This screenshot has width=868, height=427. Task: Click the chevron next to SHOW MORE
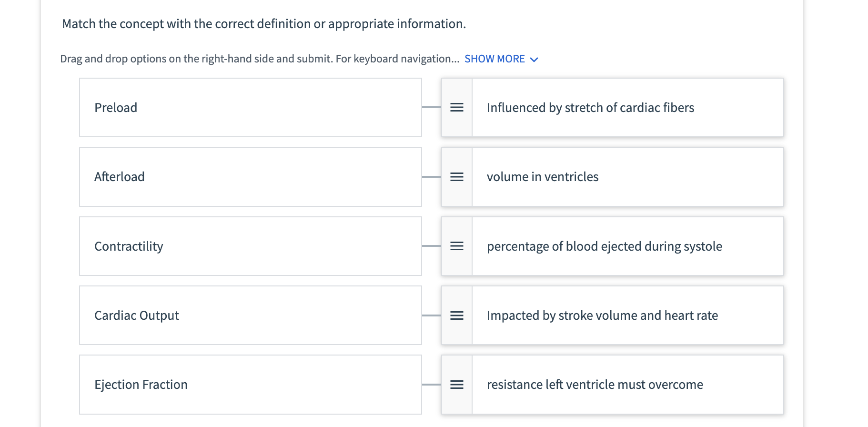click(534, 60)
